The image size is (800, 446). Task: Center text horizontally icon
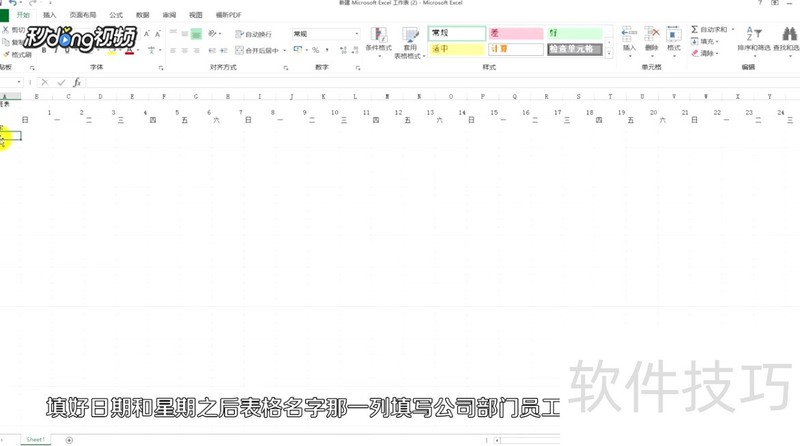point(185,51)
